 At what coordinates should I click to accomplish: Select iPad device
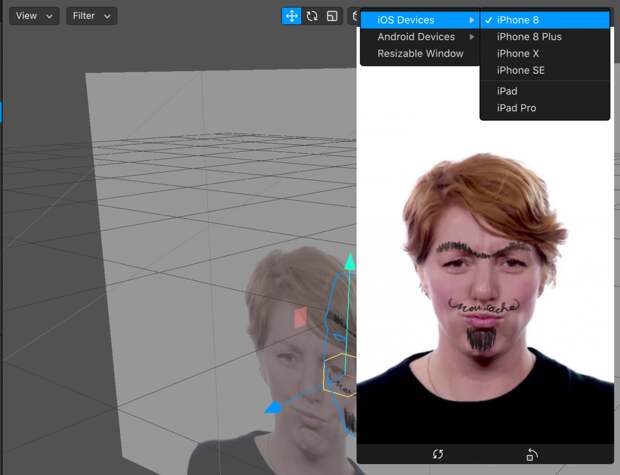coord(545,91)
